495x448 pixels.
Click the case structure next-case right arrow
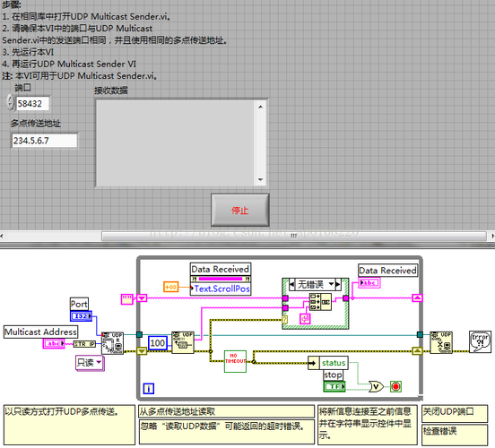point(338,285)
